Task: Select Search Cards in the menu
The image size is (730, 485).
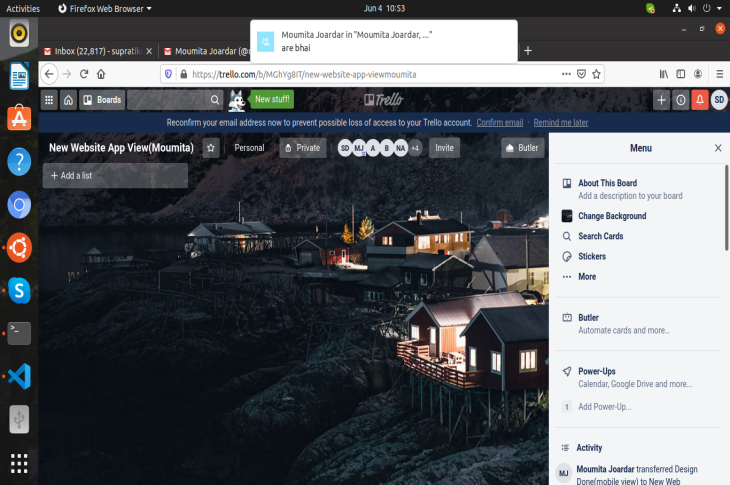Action: [600, 236]
